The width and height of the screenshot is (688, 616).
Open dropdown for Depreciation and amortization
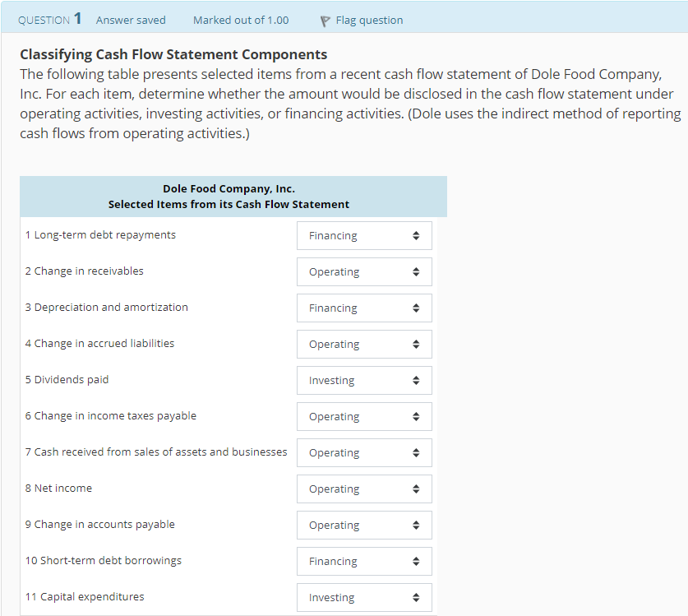[x=364, y=308]
